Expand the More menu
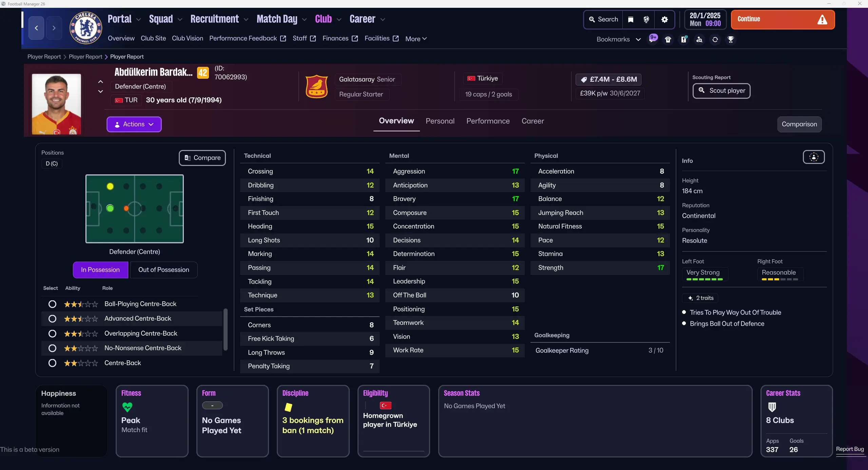868x470 pixels. (416, 39)
